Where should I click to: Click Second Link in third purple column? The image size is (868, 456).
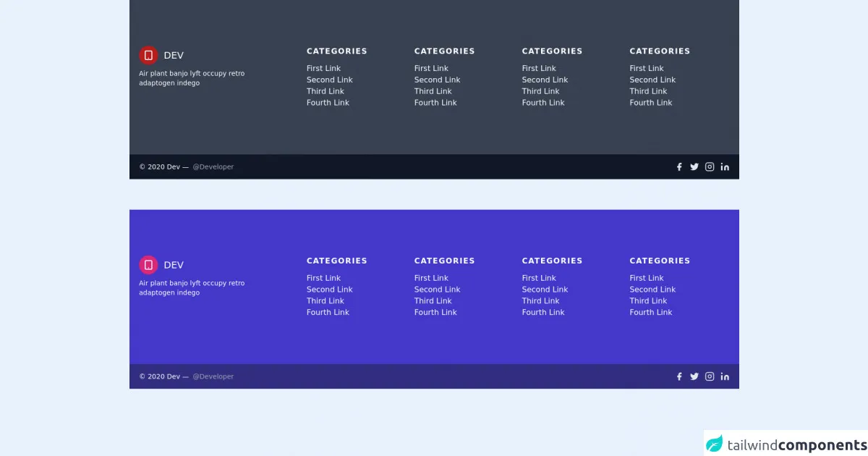pyautogui.click(x=545, y=290)
